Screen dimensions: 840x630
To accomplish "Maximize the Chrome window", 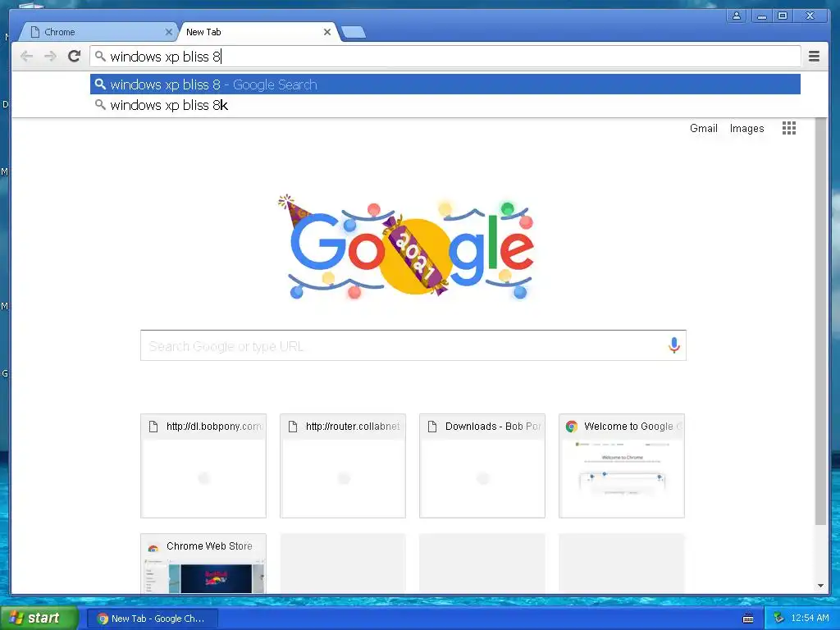I will pos(783,16).
